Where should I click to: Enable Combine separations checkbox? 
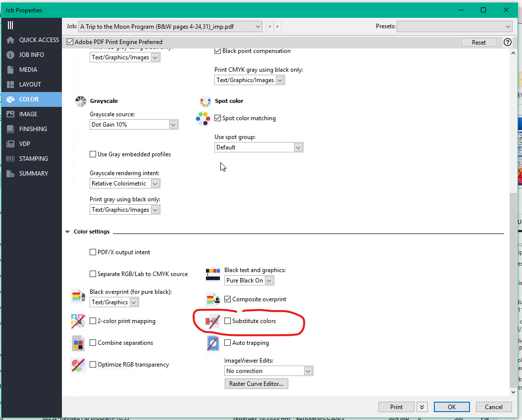(93, 343)
